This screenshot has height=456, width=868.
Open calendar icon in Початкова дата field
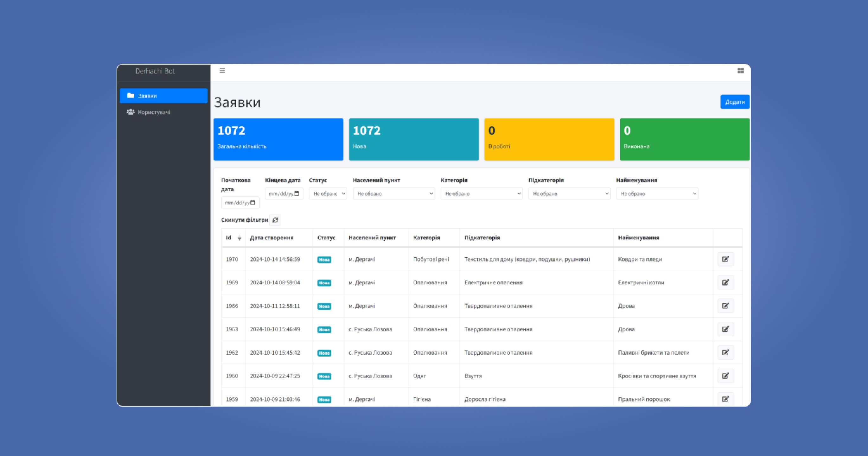tap(253, 203)
